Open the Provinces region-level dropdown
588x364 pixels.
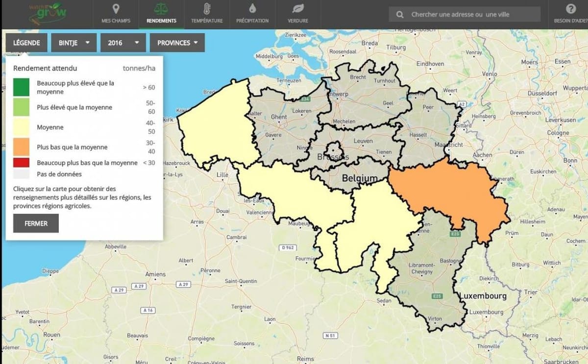tap(177, 43)
